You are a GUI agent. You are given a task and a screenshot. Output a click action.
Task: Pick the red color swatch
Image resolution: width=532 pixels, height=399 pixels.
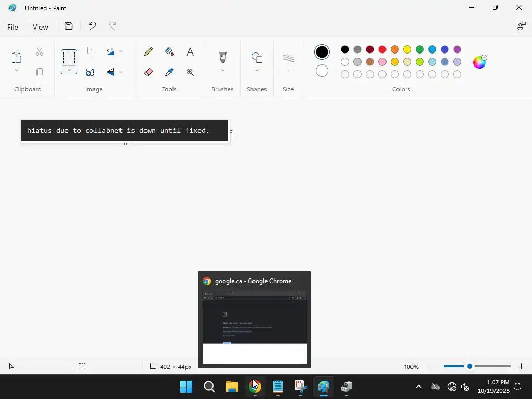point(382,49)
